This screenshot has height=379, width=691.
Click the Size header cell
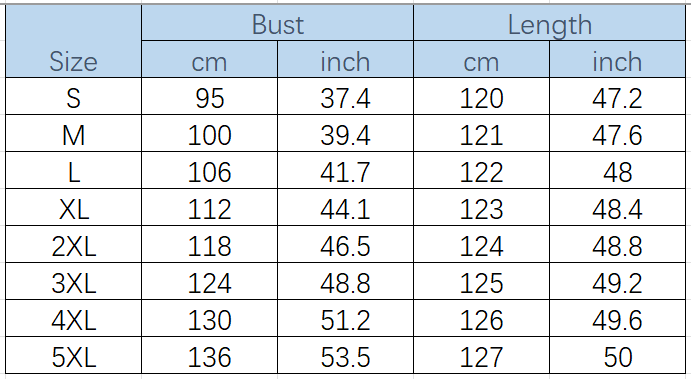point(73,41)
